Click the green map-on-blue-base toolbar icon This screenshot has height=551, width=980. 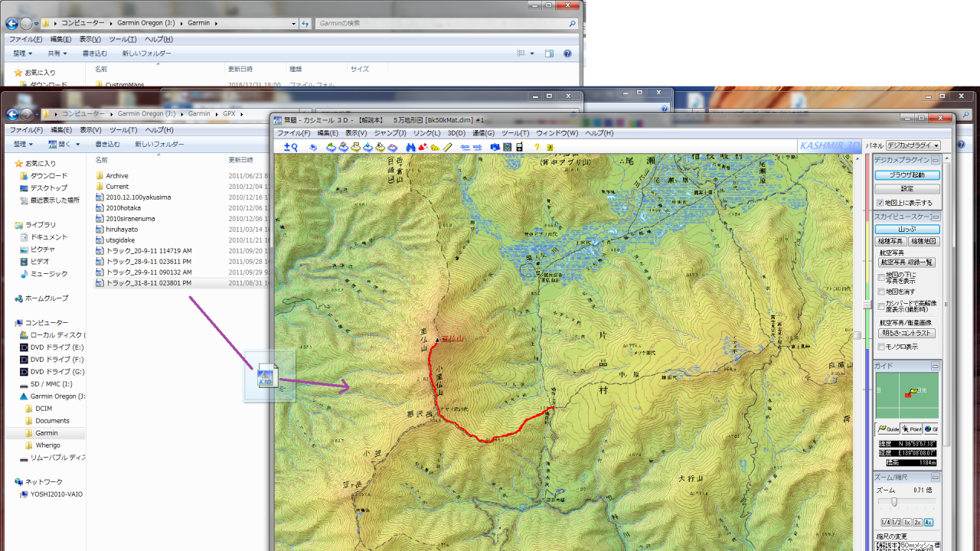pos(331,147)
